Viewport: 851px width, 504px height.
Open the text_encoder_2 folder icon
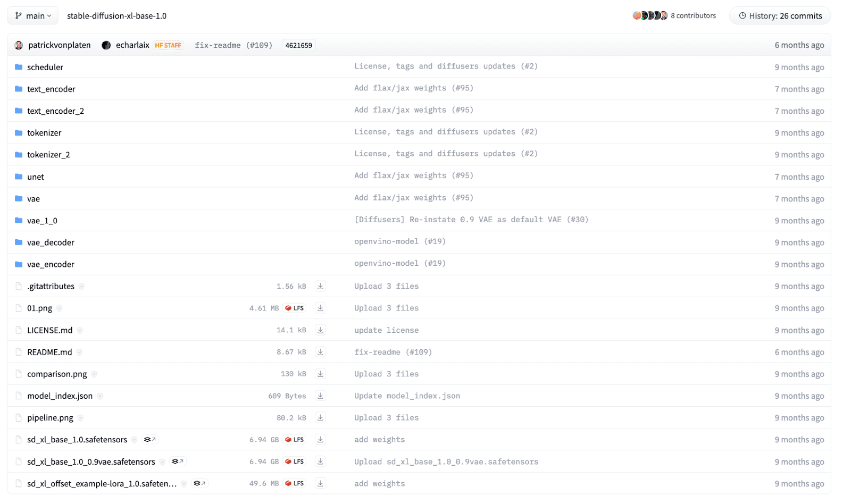click(19, 111)
